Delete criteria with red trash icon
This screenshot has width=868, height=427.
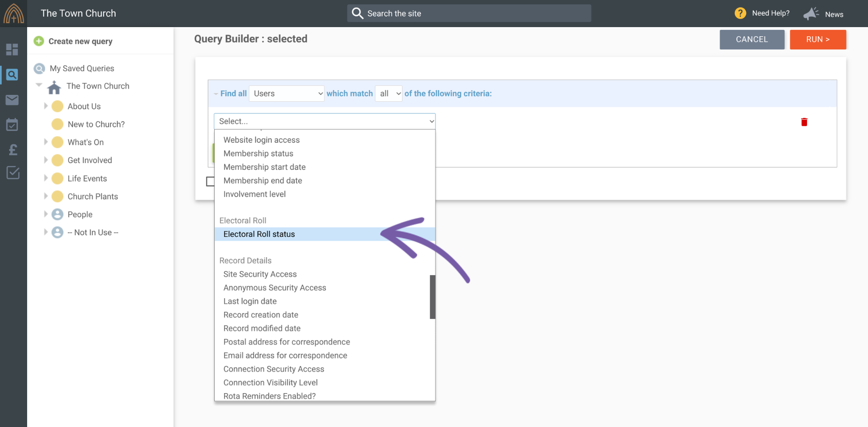click(804, 122)
